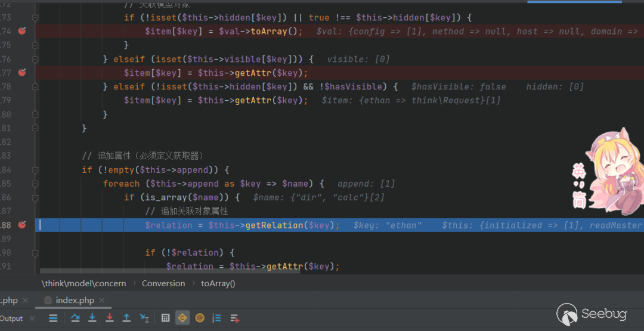Click the orange @ icon in debug toolbar

click(200, 318)
